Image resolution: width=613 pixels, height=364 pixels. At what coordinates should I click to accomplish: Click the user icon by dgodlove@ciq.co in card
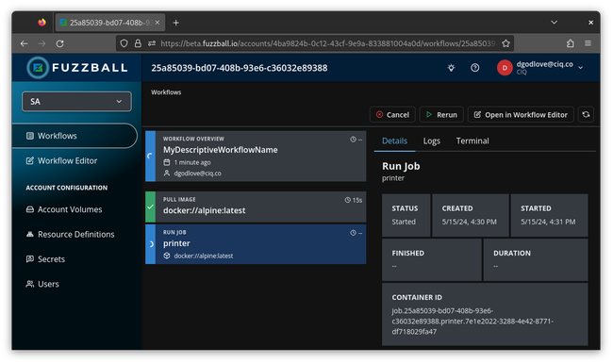[167, 173]
